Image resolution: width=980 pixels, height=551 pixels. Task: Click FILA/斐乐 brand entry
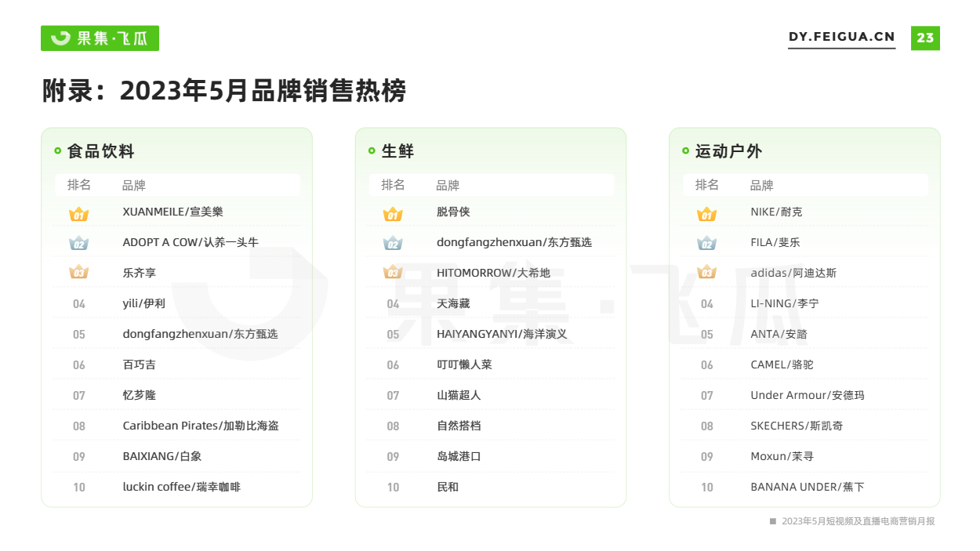(x=775, y=242)
